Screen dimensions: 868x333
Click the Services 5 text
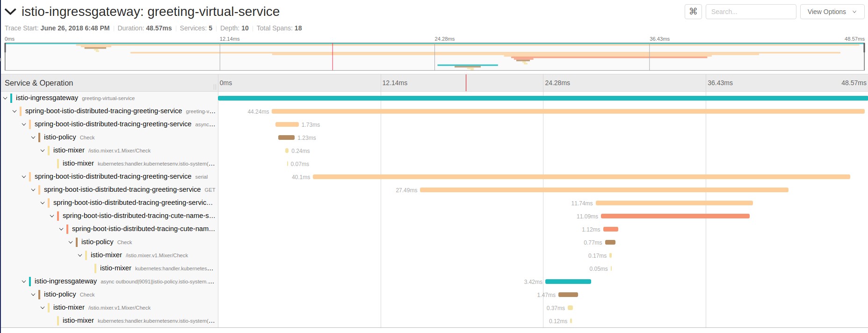click(196, 28)
